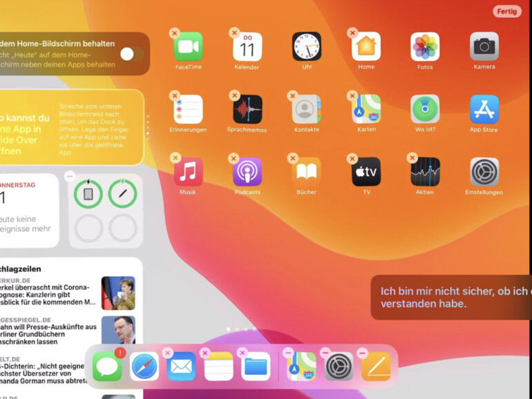Open the Home app icon
The image size is (532, 399).
coord(366,46)
